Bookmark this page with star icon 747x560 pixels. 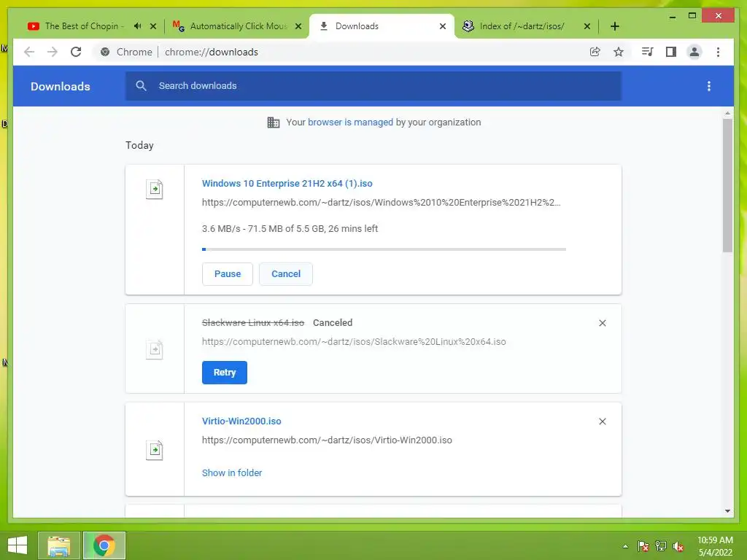(619, 52)
